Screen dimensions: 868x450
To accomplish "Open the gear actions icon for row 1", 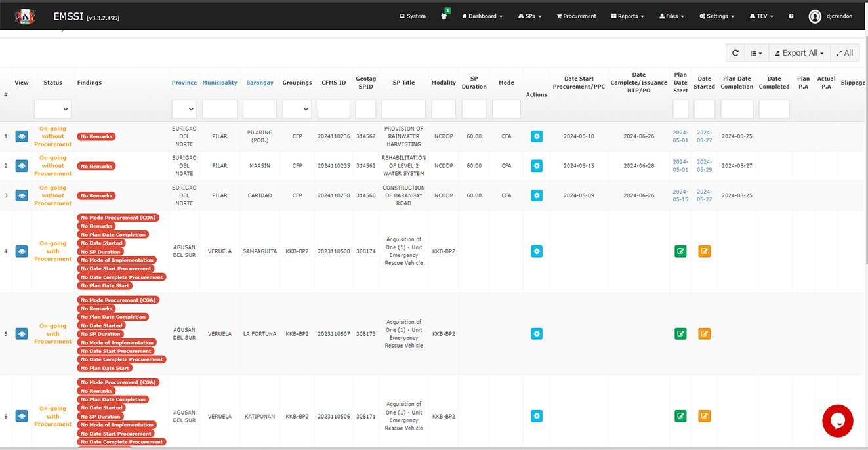I will tap(537, 136).
